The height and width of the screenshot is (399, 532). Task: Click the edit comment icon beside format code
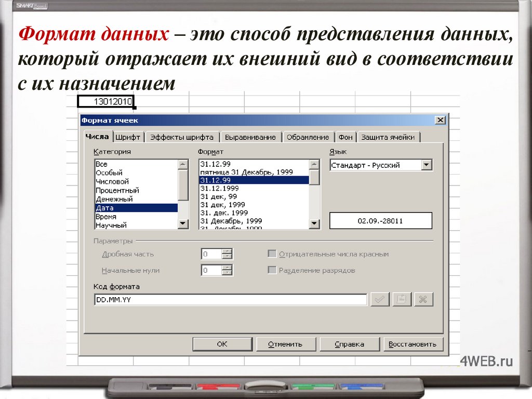click(402, 299)
